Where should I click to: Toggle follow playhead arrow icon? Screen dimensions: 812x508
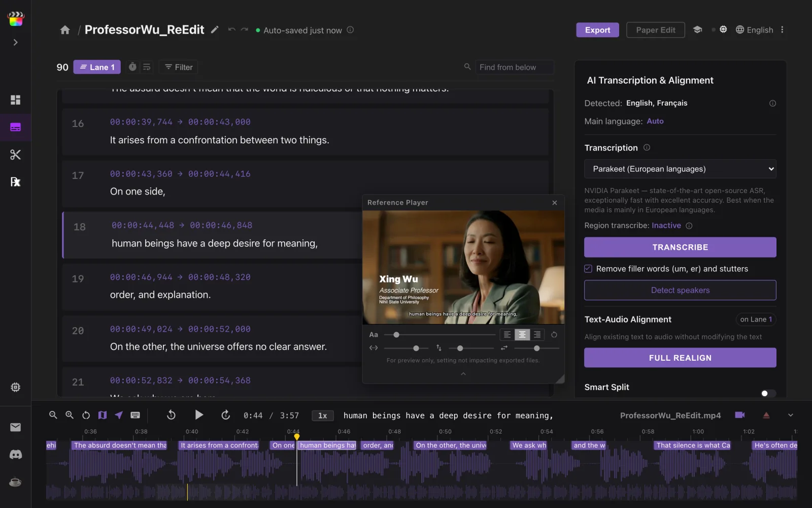tap(119, 415)
